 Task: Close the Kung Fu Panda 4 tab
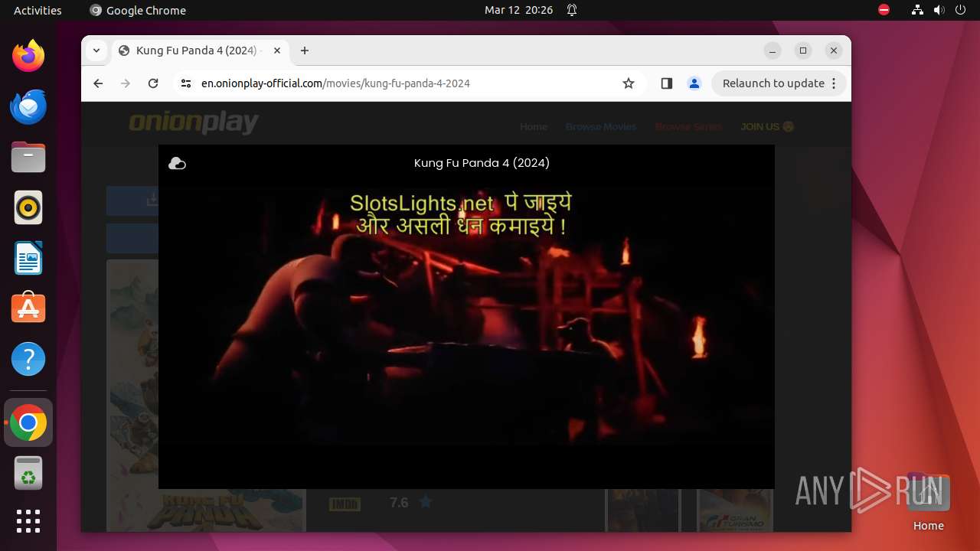coord(277,51)
